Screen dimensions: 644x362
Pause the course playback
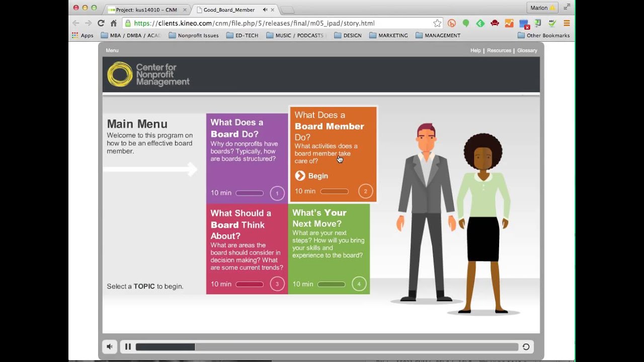[x=128, y=346]
